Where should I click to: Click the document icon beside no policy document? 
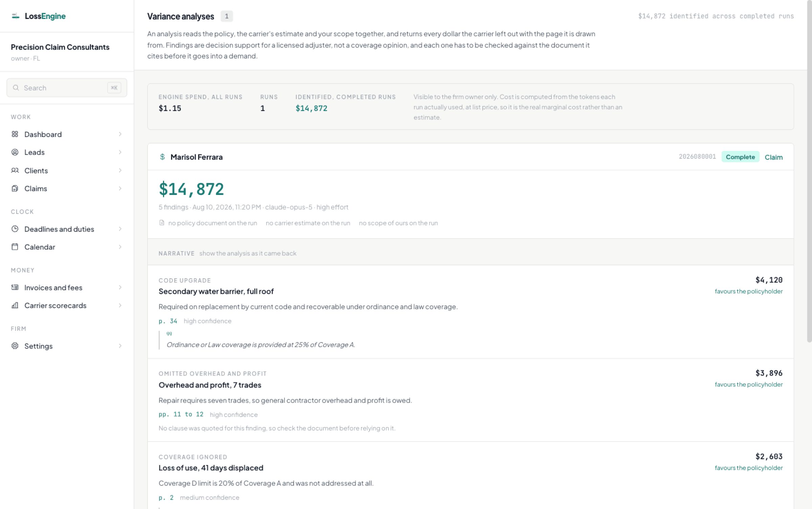pyautogui.click(x=162, y=223)
